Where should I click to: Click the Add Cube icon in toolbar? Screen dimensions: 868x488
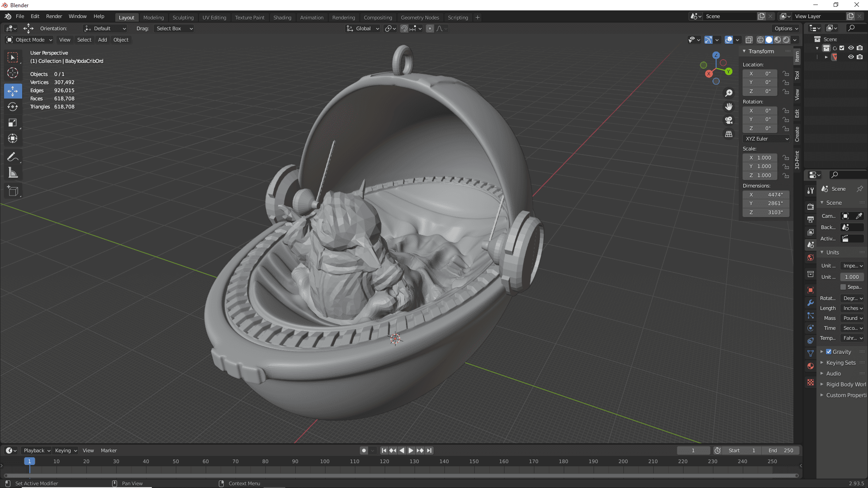(13, 191)
